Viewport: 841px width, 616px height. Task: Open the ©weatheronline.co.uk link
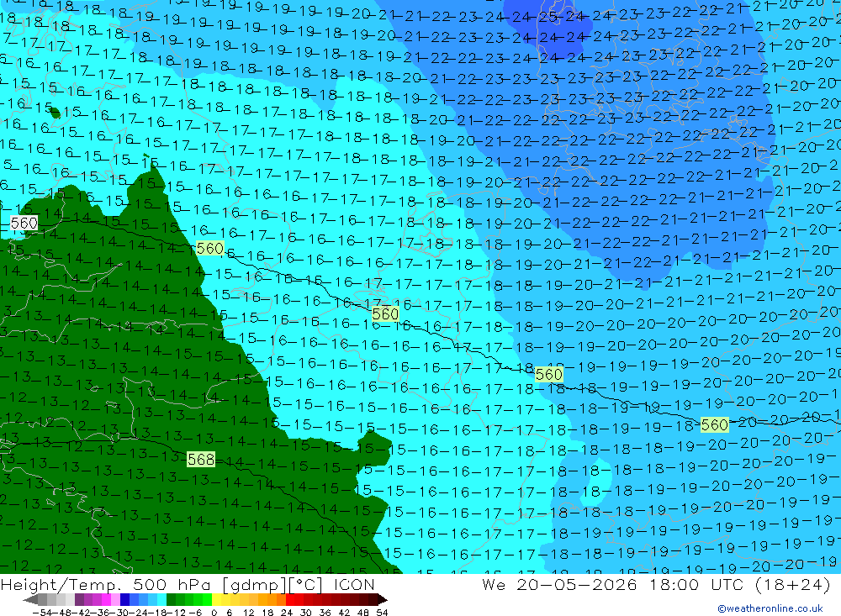[770, 608]
